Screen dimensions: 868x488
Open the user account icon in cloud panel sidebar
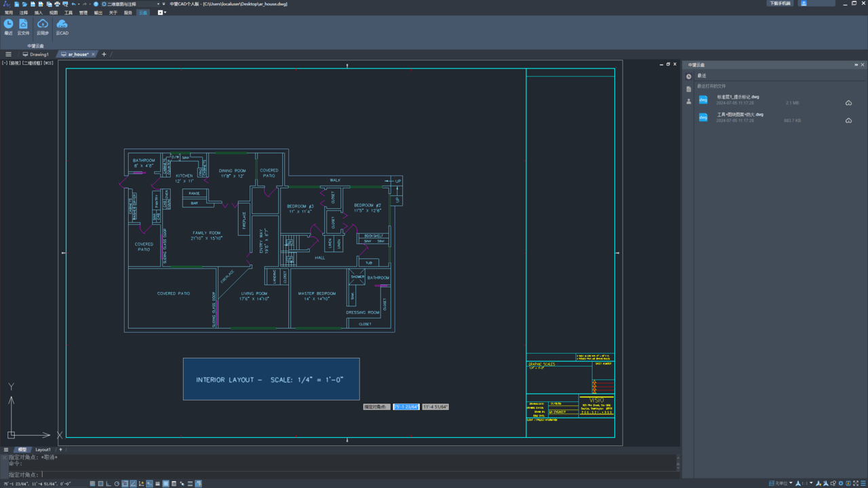point(689,102)
